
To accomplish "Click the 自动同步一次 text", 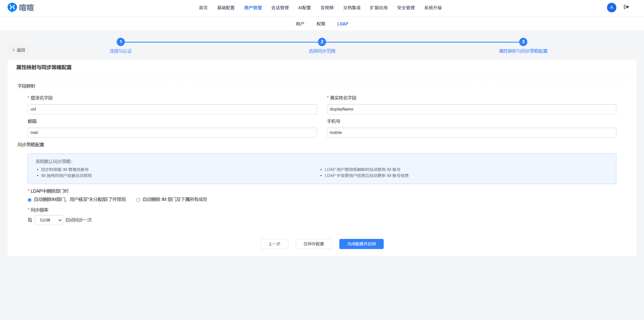I will pyautogui.click(x=79, y=220).
